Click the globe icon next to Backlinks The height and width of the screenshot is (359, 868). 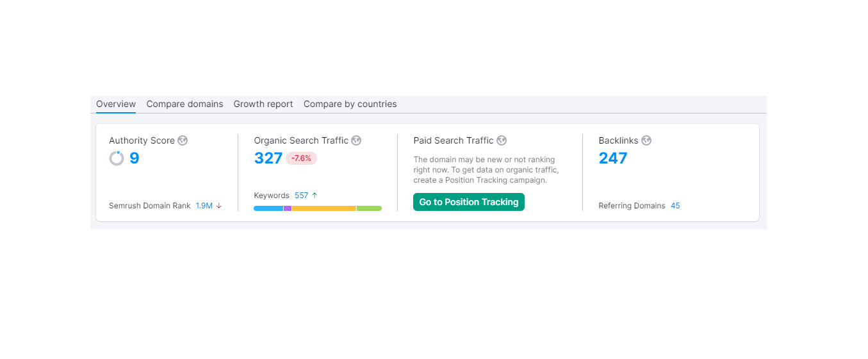click(646, 140)
